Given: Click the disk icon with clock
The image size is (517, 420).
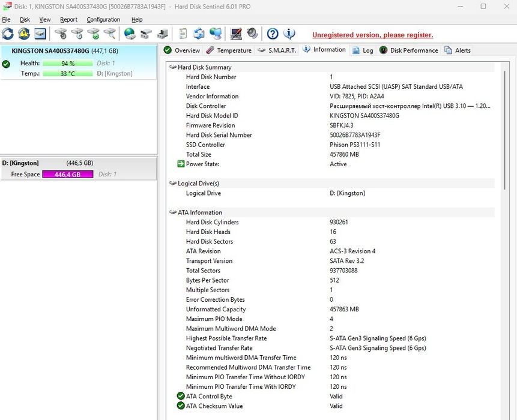Looking at the screenshot, I should [77, 34].
